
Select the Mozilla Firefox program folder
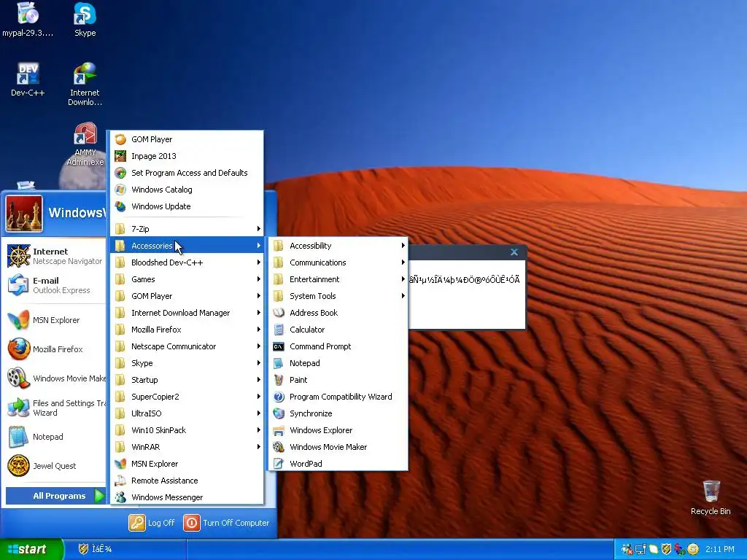click(187, 330)
